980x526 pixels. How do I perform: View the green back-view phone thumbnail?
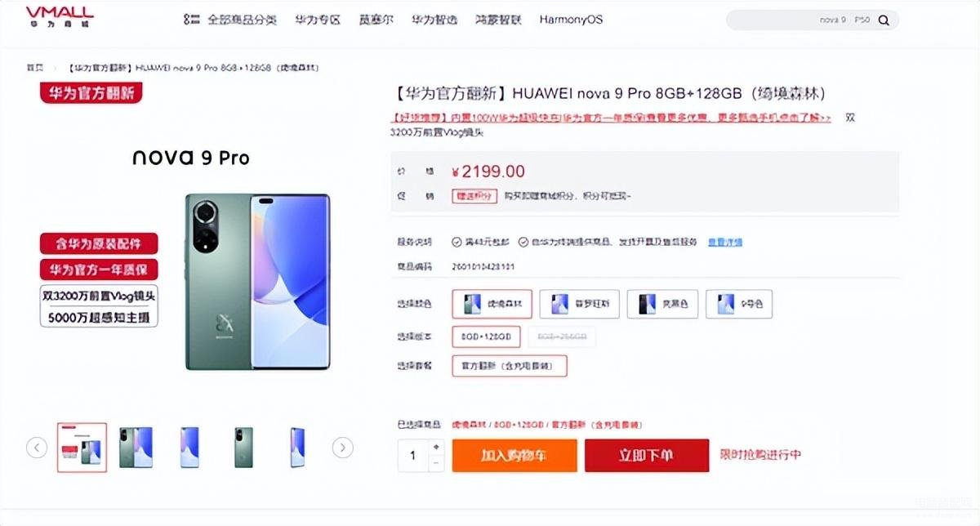pyautogui.click(x=243, y=447)
